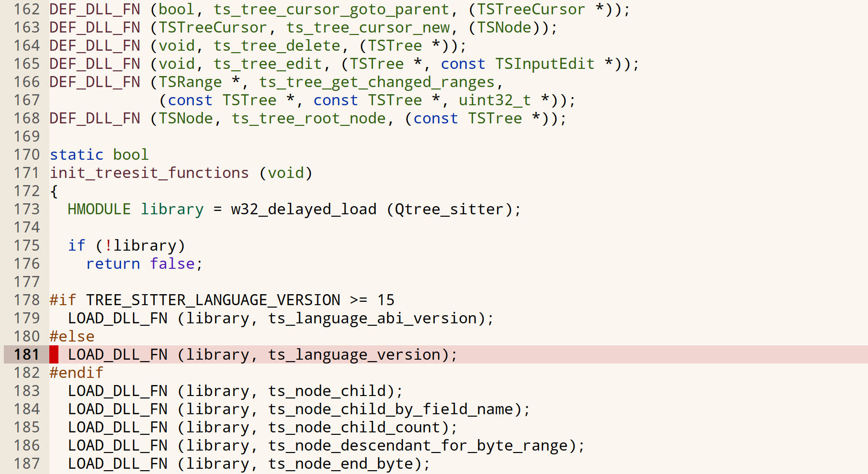Click uint32_t on line 167

(x=495, y=100)
